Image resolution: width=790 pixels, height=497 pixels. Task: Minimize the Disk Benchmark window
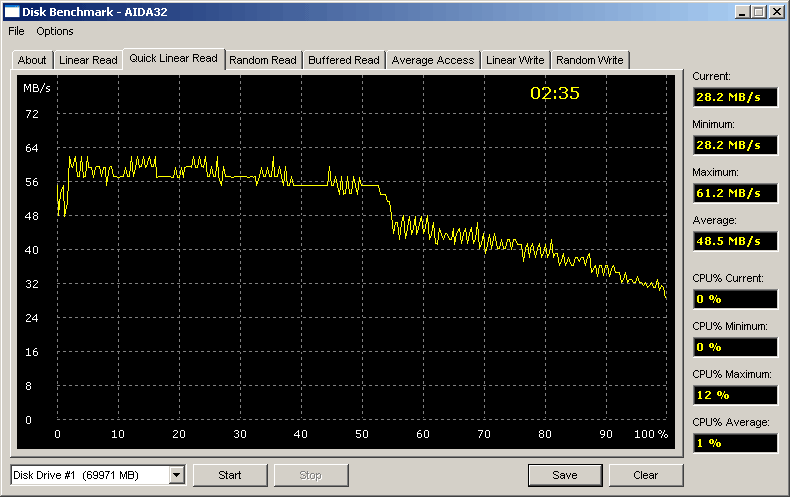[x=741, y=12]
